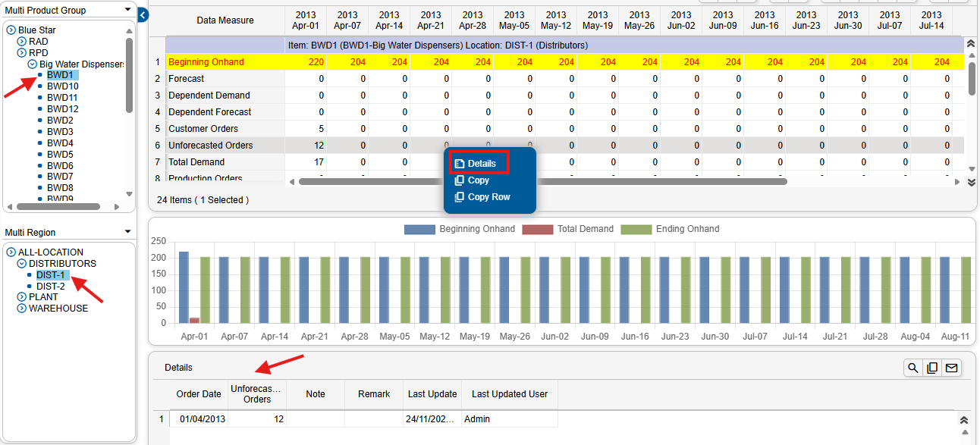The height and width of the screenshot is (445, 980).
Task: Collapse the left sidebar with the blue arrow
Action: coord(143,14)
